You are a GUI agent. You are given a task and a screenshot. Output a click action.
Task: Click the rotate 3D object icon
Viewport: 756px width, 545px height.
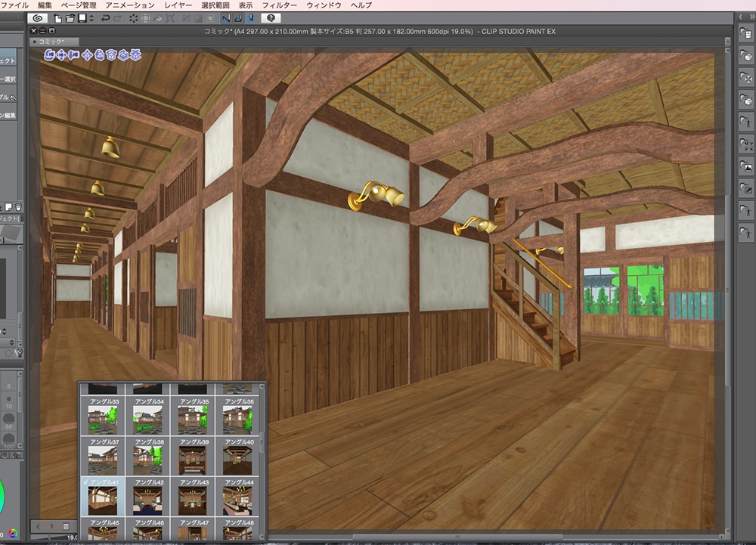[98, 55]
